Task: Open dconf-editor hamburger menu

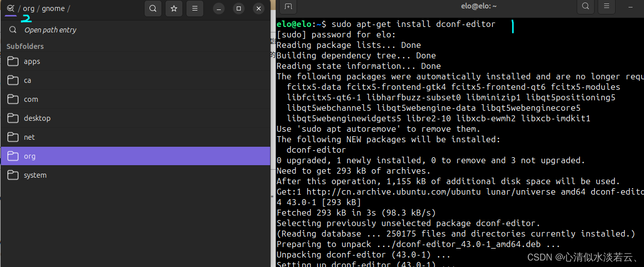Action: [195, 8]
